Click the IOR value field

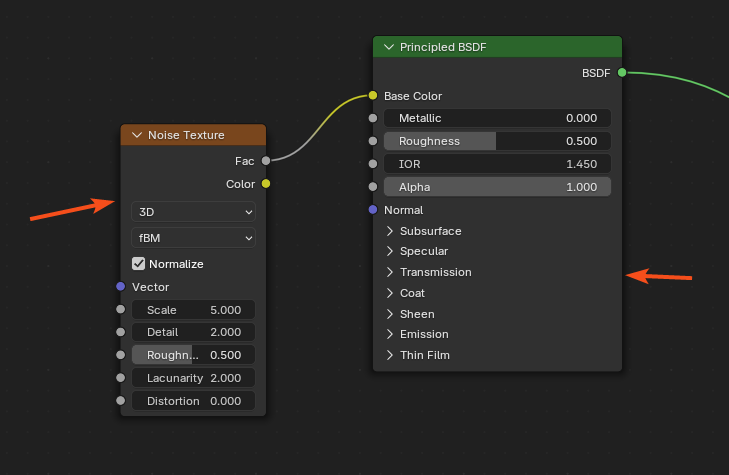[497, 164]
